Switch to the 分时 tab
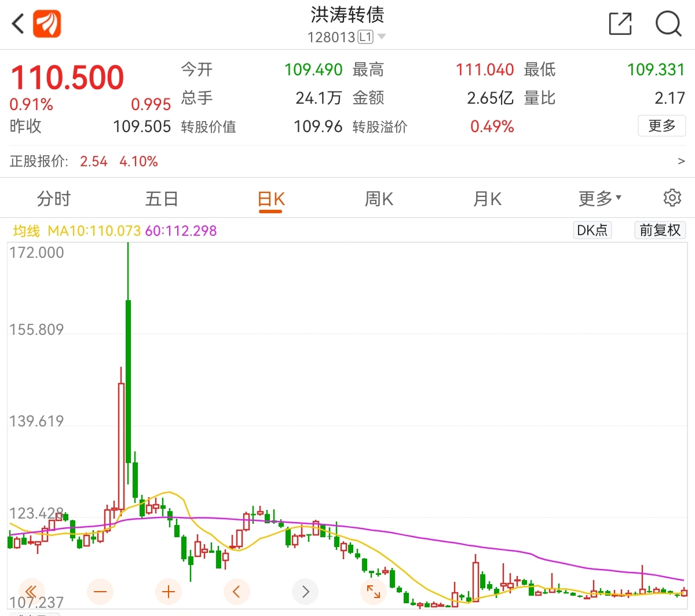This screenshot has width=695, height=616. tap(53, 199)
